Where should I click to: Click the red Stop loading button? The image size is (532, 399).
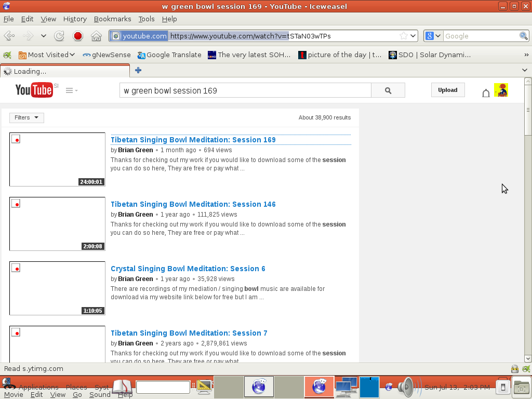click(x=78, y=36)
